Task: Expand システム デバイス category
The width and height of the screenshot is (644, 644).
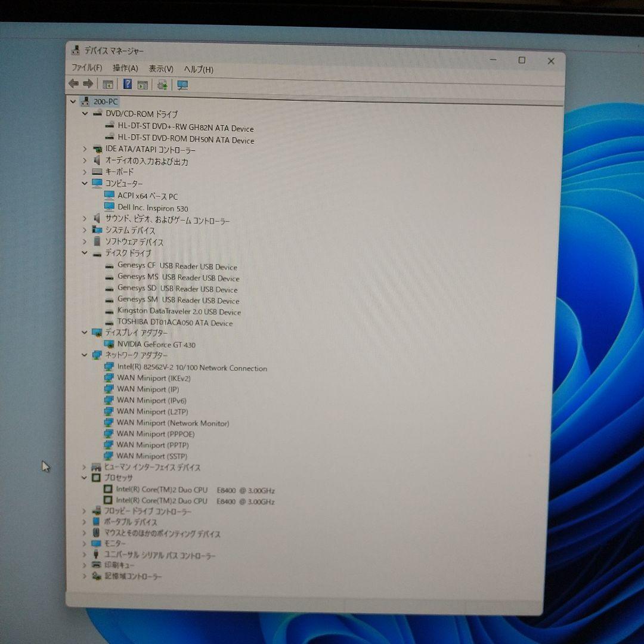Action: coord(84,230)
